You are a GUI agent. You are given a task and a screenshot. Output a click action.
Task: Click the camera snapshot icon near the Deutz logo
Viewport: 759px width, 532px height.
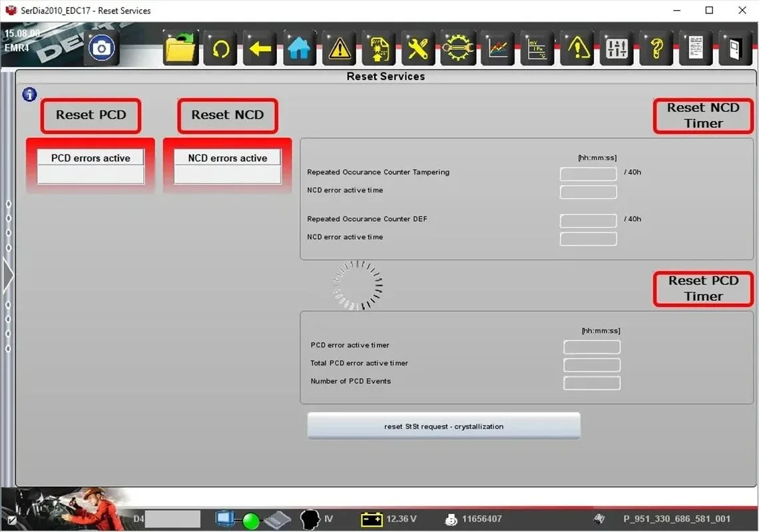click(101, 47)
